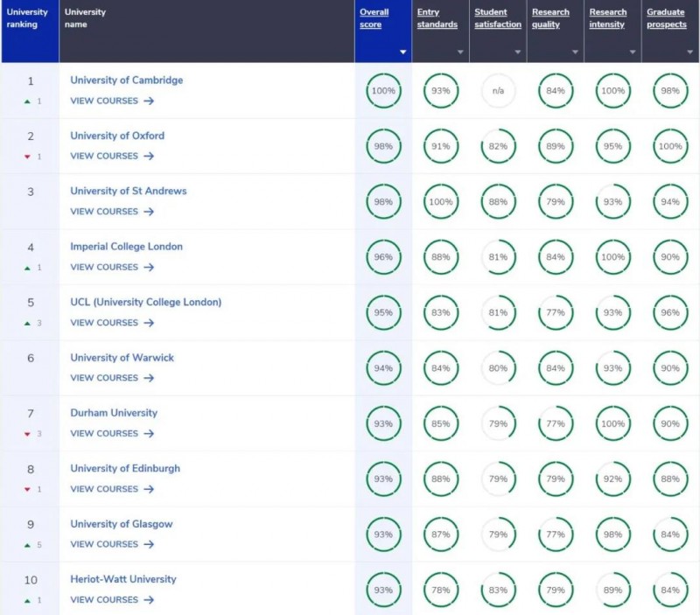The image size is (700, 615).
Task: Open University of Cambridge page
Action: click(x=126, y=80)
